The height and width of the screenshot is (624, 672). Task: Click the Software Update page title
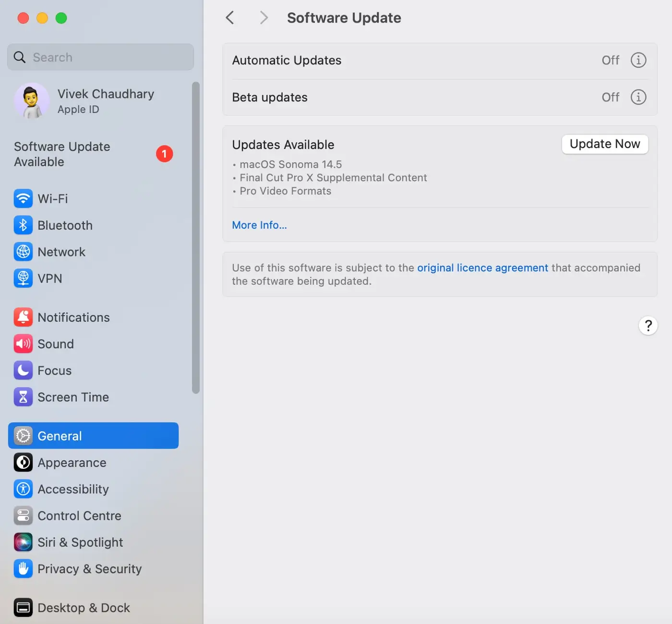click(344, 18)
